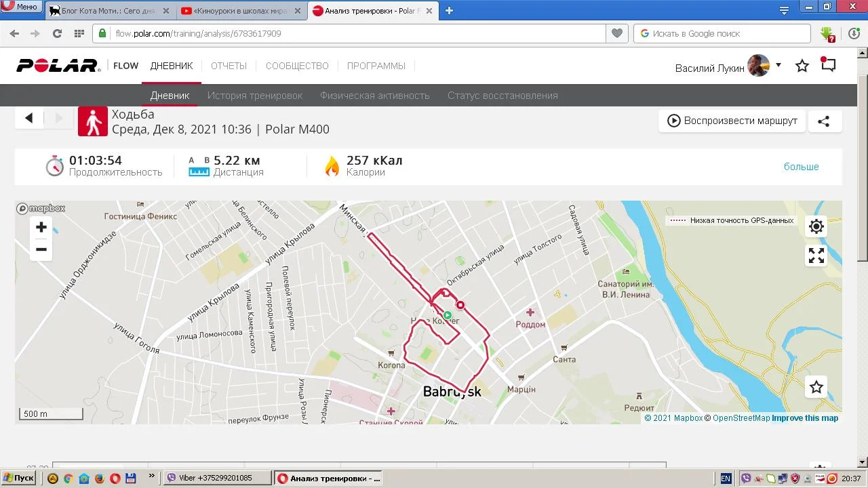Close the Киноуроки YouTube tab
This screenshot has height=488, width=868.
pyautogui.click(x=298, y=11)
